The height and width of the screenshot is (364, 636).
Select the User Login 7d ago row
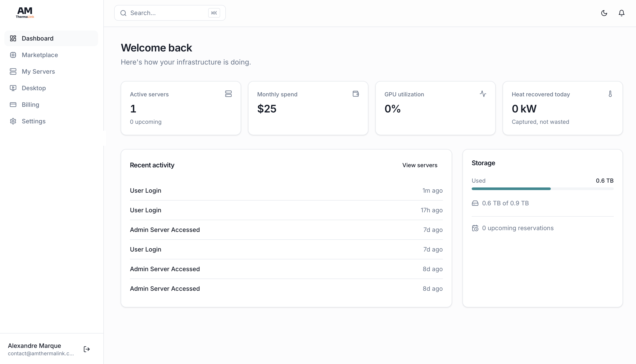pyautogui.click(x=286, y=250)
